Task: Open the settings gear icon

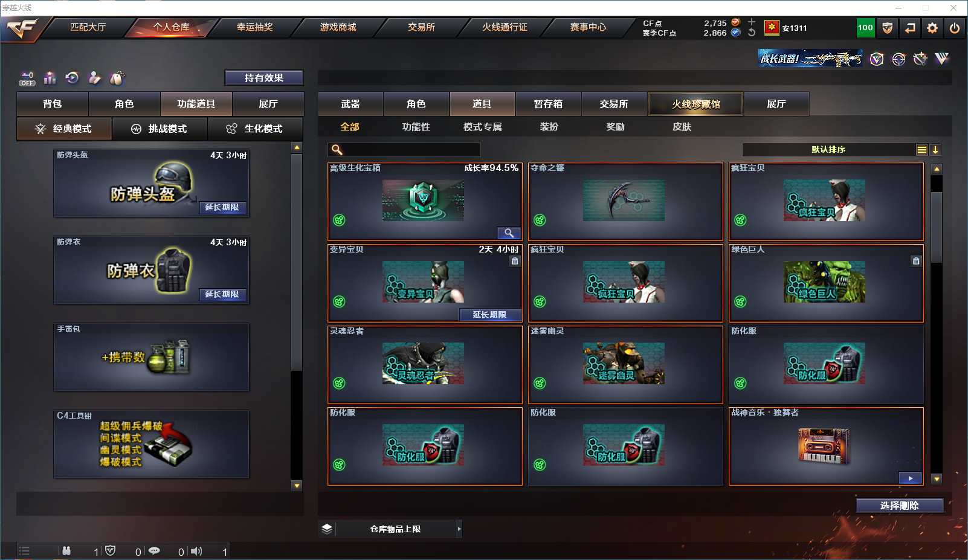Action: (x=932, y=28)
